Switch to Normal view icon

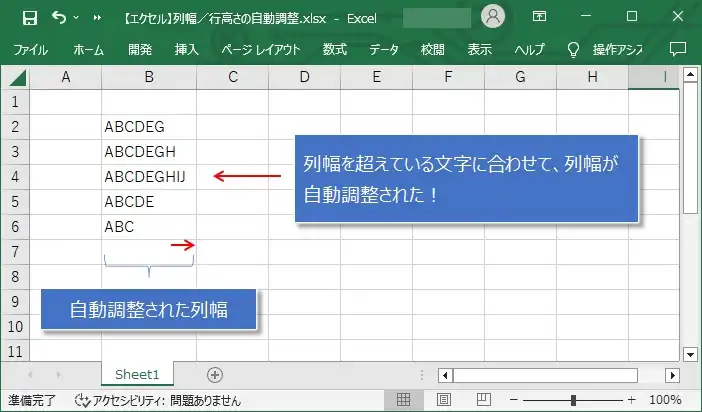pyautogui.click(x=403, y=399)
